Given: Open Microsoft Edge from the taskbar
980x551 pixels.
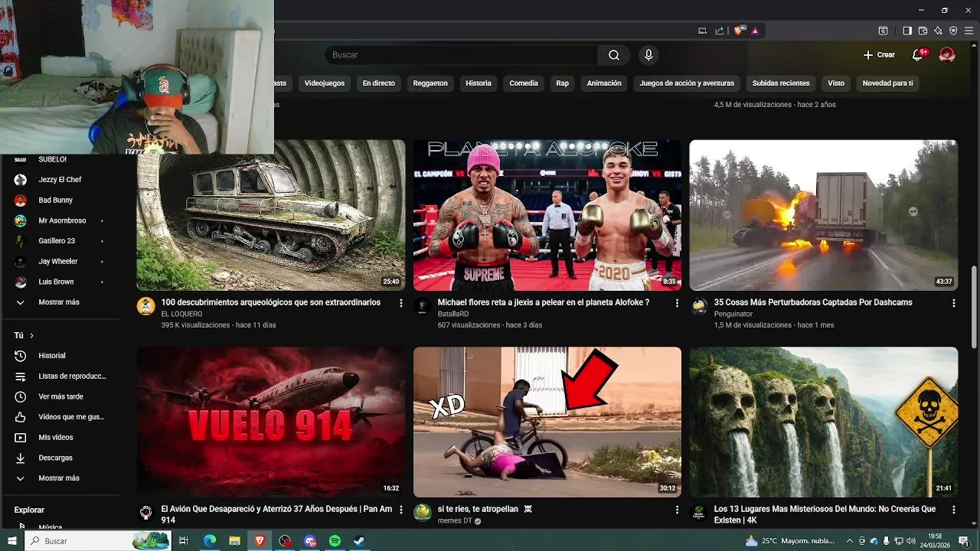Looking at the screenshot, I should (210, 541).
